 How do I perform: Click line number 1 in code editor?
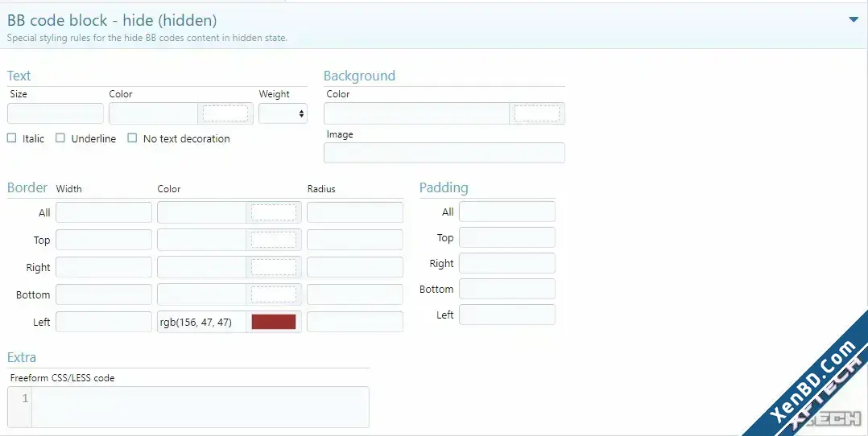(x=25, y=398)
